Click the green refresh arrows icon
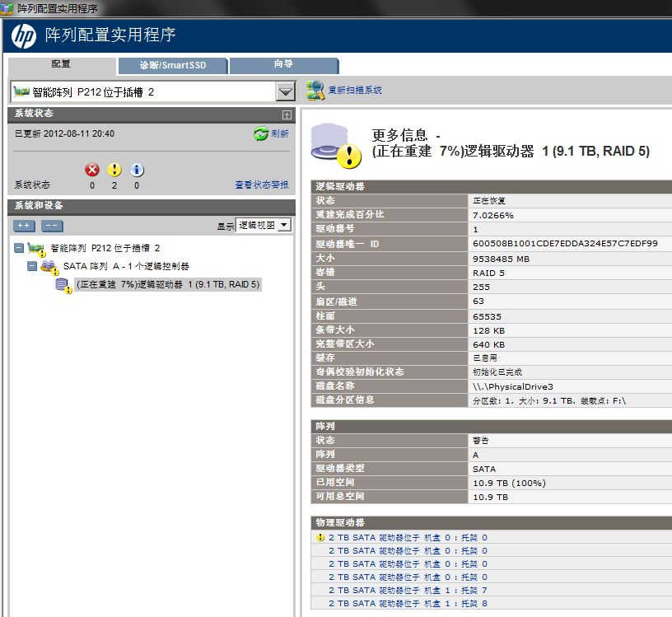672x617 pixels. click(260, 133)
